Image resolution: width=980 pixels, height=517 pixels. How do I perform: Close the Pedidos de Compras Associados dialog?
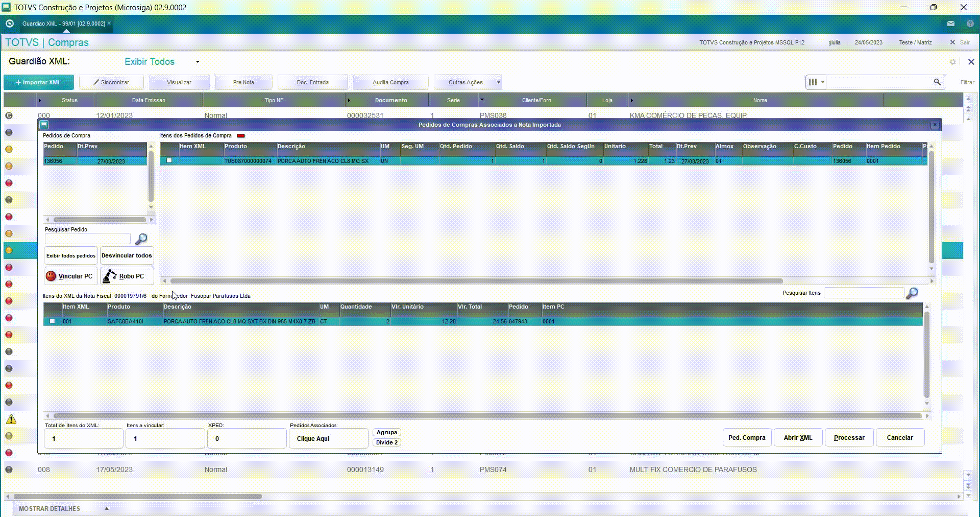(935, 125)
